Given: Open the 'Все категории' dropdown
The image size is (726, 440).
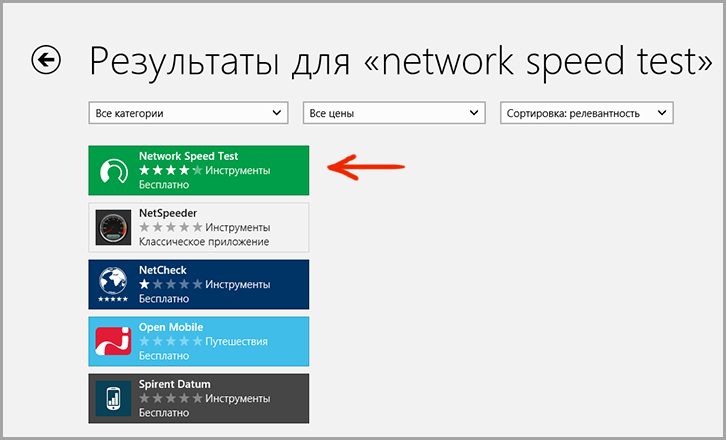Looking at the screenshot, I should click(188, 113).
